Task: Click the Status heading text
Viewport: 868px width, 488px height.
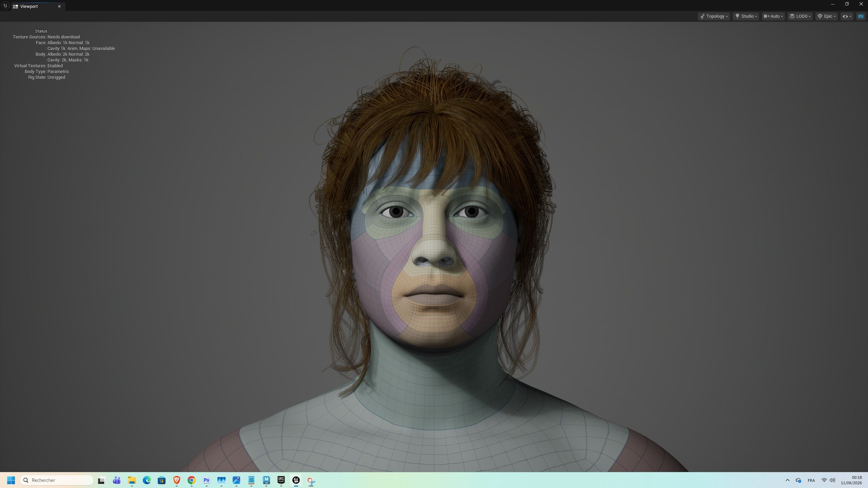Action: coord(41,31)
